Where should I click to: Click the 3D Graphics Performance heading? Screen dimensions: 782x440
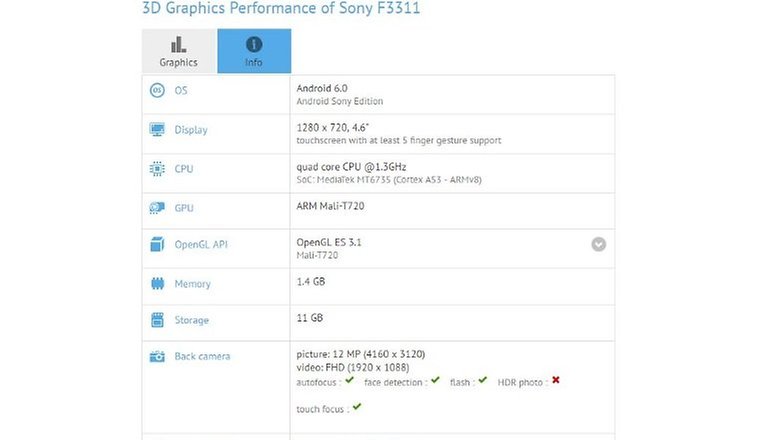point(281,8)
